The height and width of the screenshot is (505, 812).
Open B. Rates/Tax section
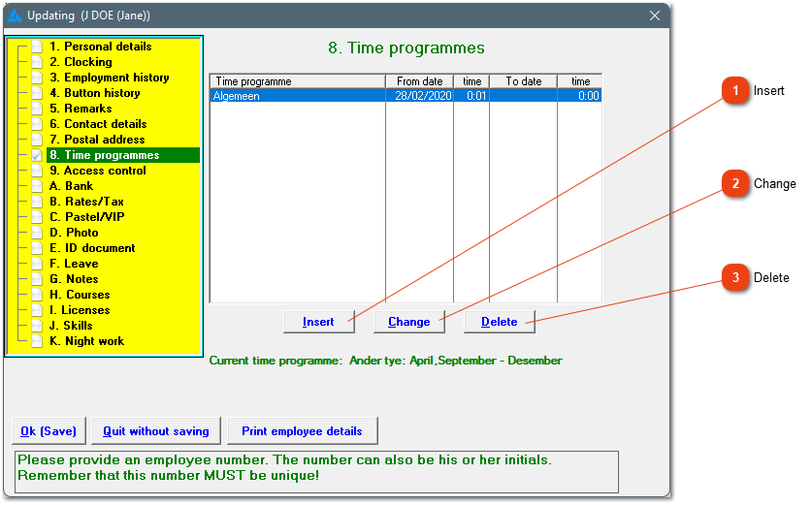(x=86, y=202)
